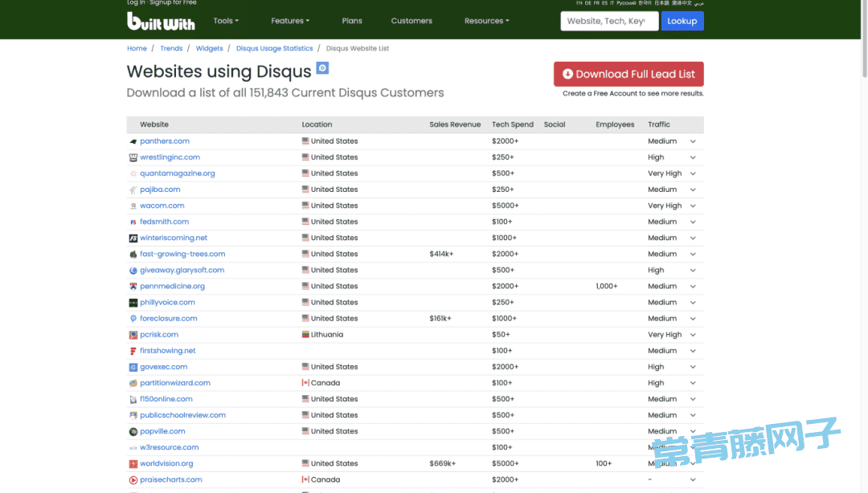Click the winteriscoming.net favicon

point(133,238)
